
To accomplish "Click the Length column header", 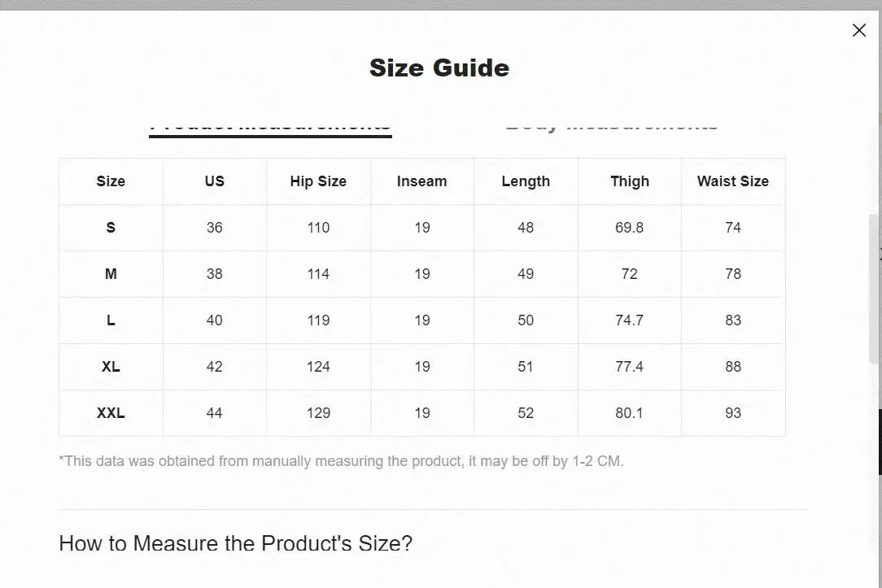I will click(525, 181).
